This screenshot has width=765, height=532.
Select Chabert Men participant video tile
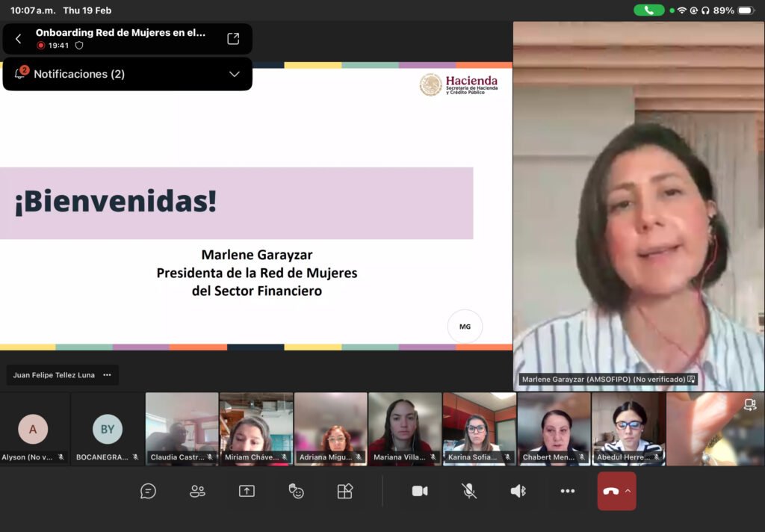(554, 430)
